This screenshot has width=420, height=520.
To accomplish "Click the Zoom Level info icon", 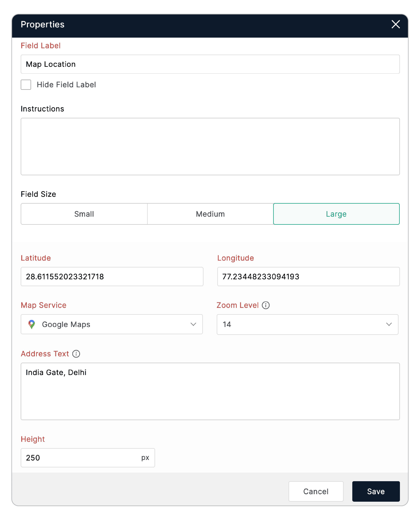I will (x=266, y=305).
